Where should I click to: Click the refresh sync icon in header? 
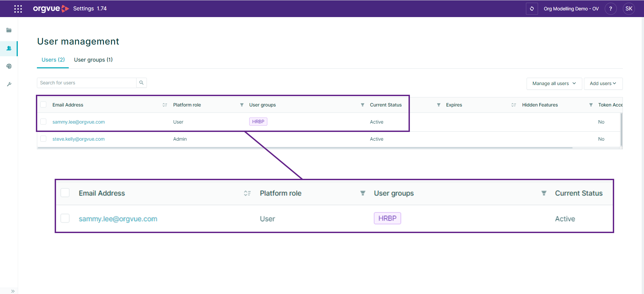(x=532, y=9)
